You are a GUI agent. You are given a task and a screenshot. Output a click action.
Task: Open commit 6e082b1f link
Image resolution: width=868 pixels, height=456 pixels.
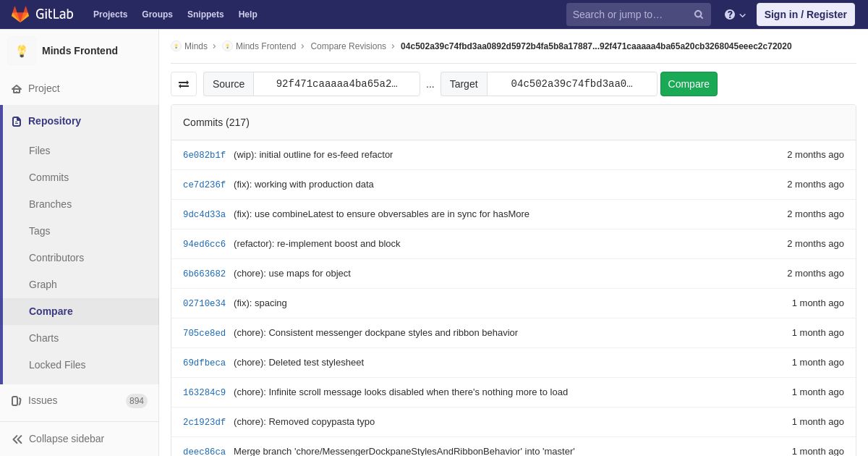[x=204, y=155]
